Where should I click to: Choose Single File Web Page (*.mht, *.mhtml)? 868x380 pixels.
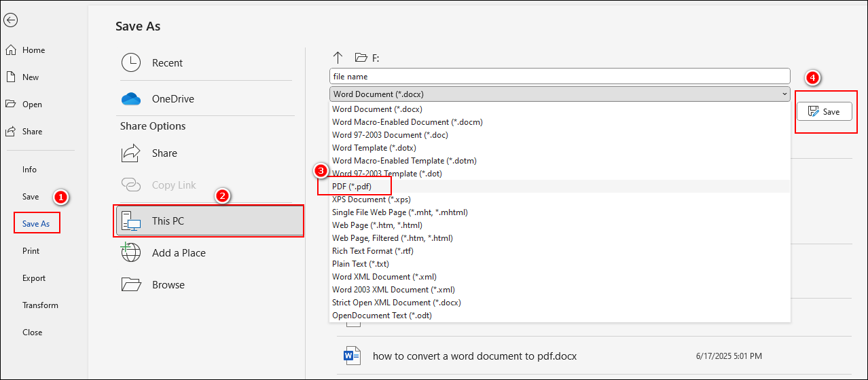click(x=560, y=212)
